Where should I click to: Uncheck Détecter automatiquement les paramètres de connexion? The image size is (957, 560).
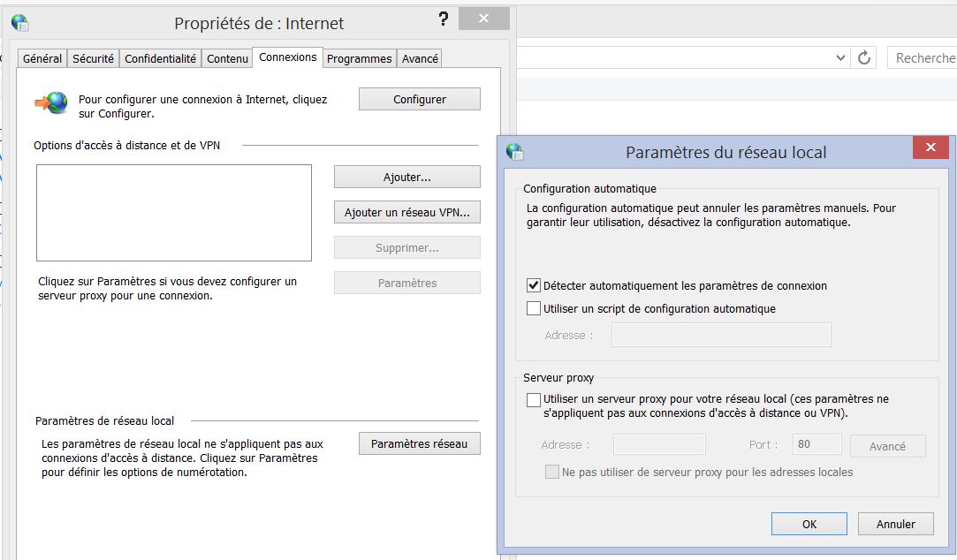[534, 285]
